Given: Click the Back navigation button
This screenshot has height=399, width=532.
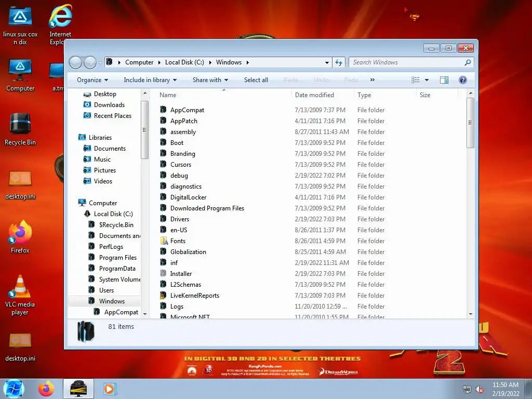Looking at the screenshot, I should tap(75, 62).
